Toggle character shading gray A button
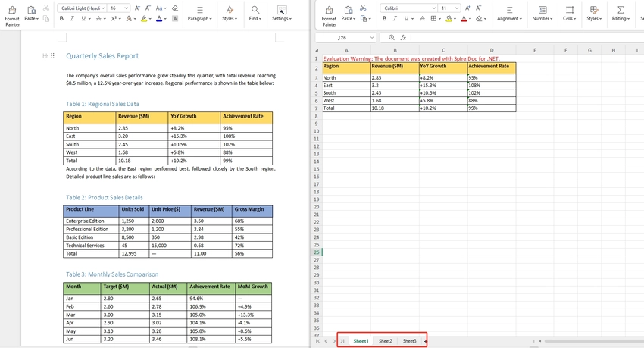The image size is (644, 348). [x=175, y=18]
